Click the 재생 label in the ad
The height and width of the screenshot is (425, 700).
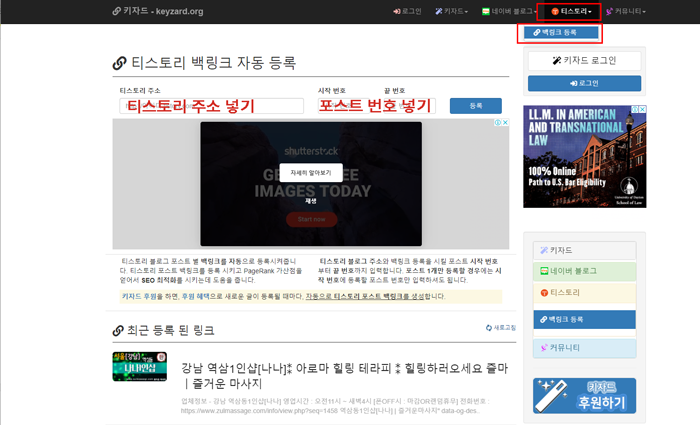(x=311, y=201)
